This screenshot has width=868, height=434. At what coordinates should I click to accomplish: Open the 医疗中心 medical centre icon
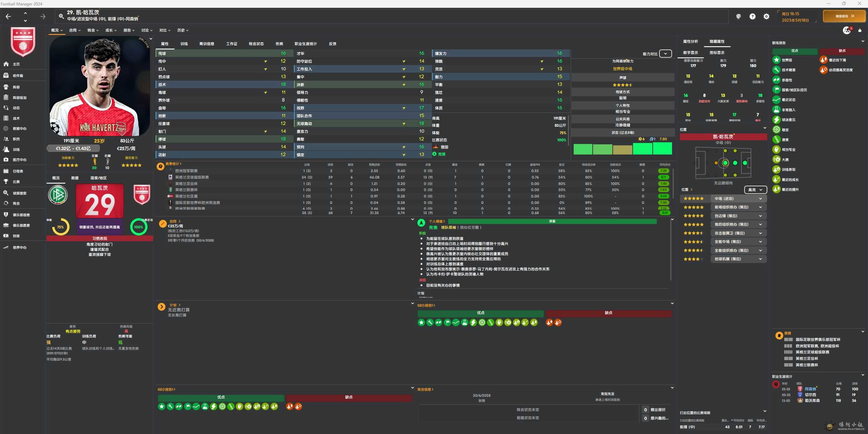coord(6,160)
